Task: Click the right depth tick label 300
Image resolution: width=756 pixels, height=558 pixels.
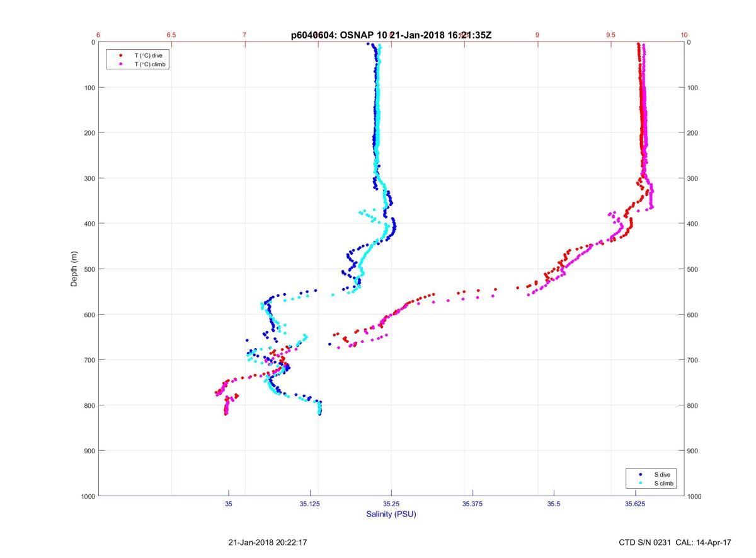Action: [694, 178]
